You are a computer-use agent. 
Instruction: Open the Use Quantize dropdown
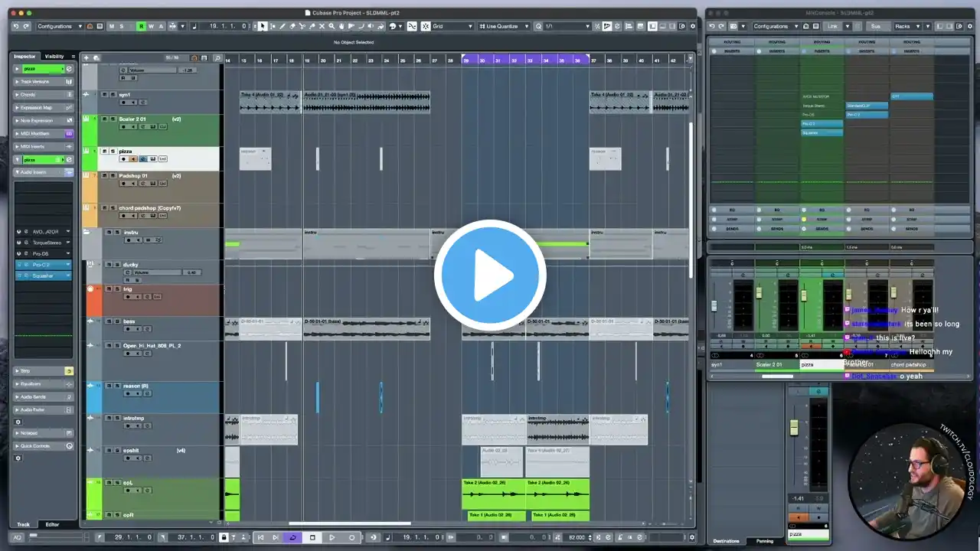[x=504, y=26]
